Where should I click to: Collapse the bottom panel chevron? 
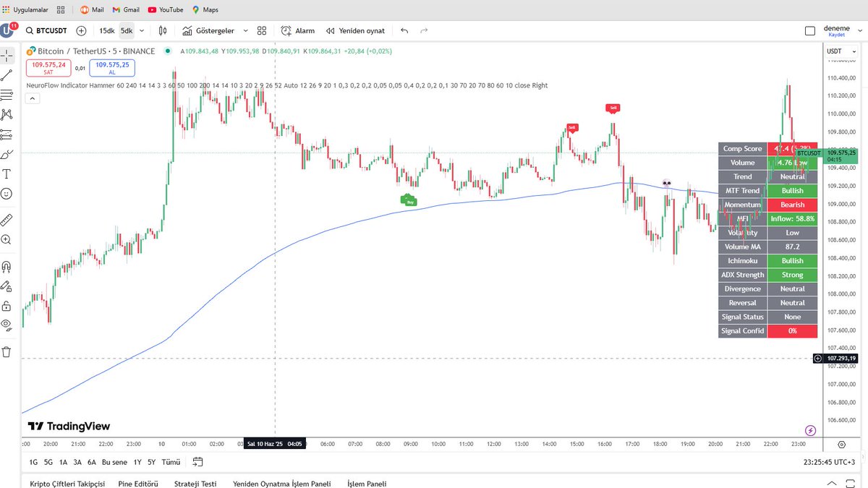pyautogui.click(x=833, y=483)
